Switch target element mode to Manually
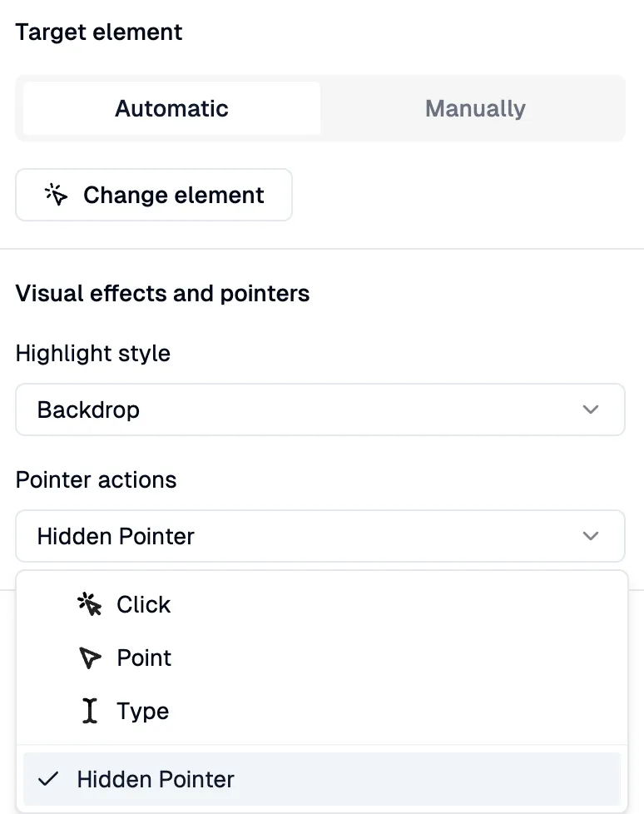The width and height of the screenshot is (644, 814). tap(474, 108)
